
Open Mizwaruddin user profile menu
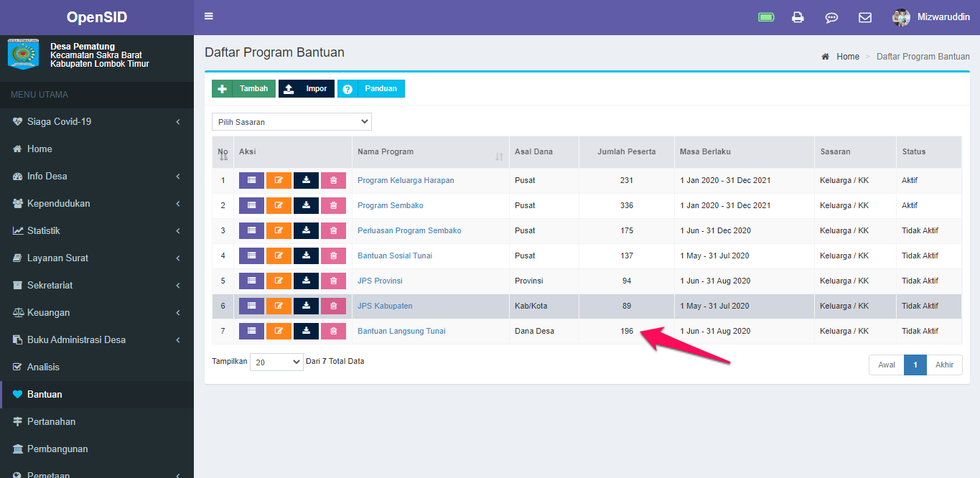[930, 17]
